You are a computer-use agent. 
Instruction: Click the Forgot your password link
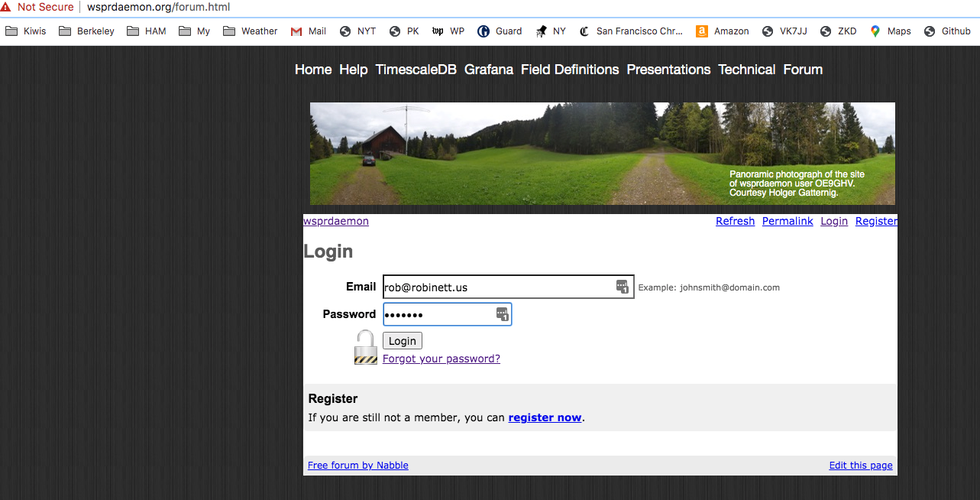pos(441,359)
